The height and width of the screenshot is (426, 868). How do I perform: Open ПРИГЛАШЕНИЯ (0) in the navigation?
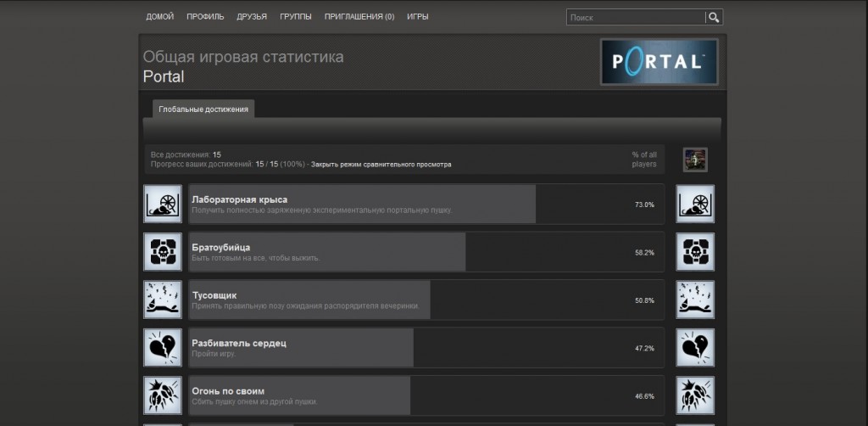tap(359, 17)
